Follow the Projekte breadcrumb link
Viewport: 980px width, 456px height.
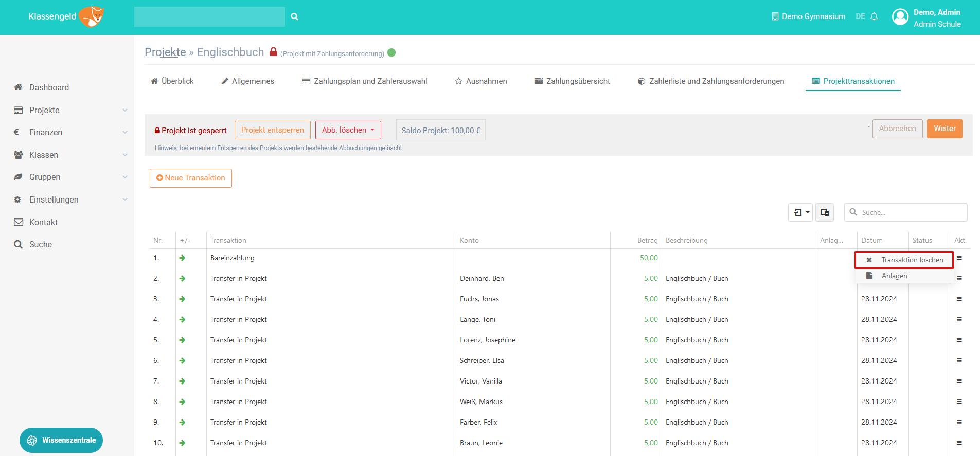tap(165, 52)
